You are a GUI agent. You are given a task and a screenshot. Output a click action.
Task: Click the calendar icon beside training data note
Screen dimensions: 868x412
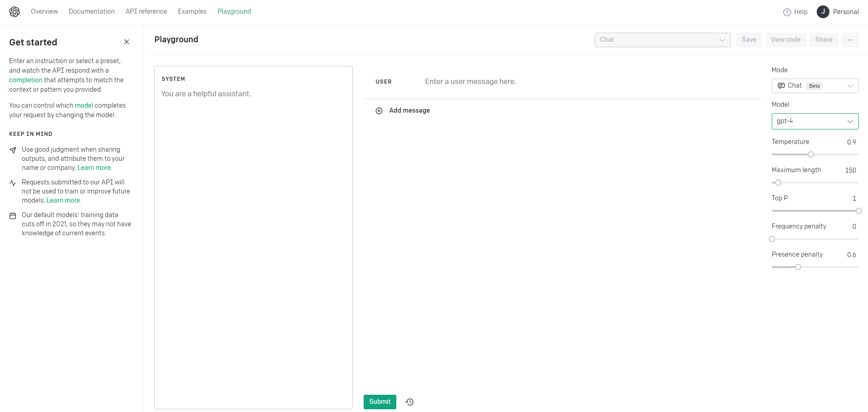coord(12,215)
